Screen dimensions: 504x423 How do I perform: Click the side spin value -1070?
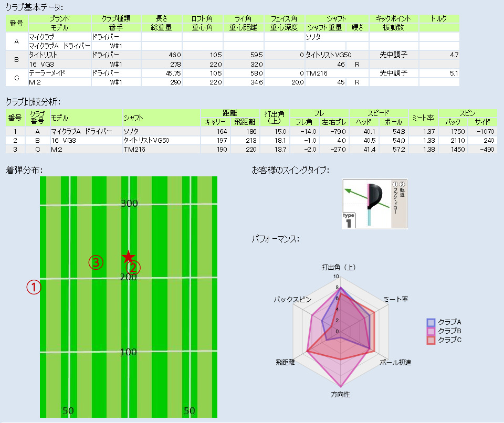(x=485, y=131)
